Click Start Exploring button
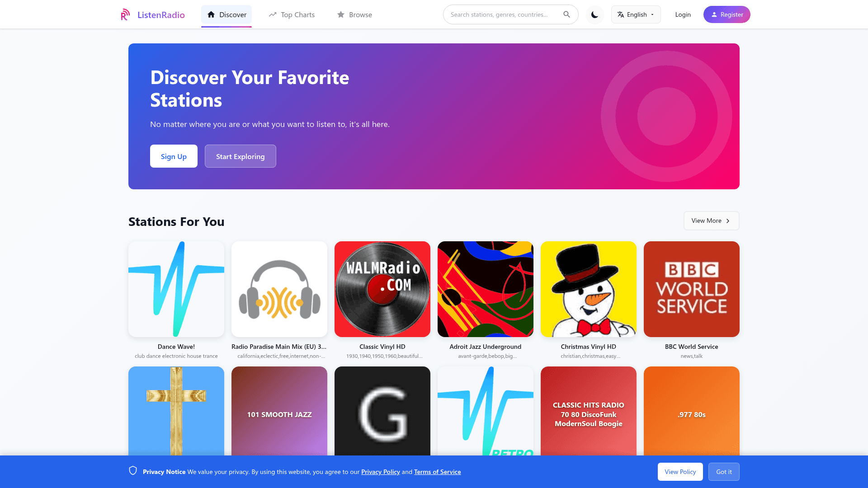The image size is (868, 488). coord(240,156)
